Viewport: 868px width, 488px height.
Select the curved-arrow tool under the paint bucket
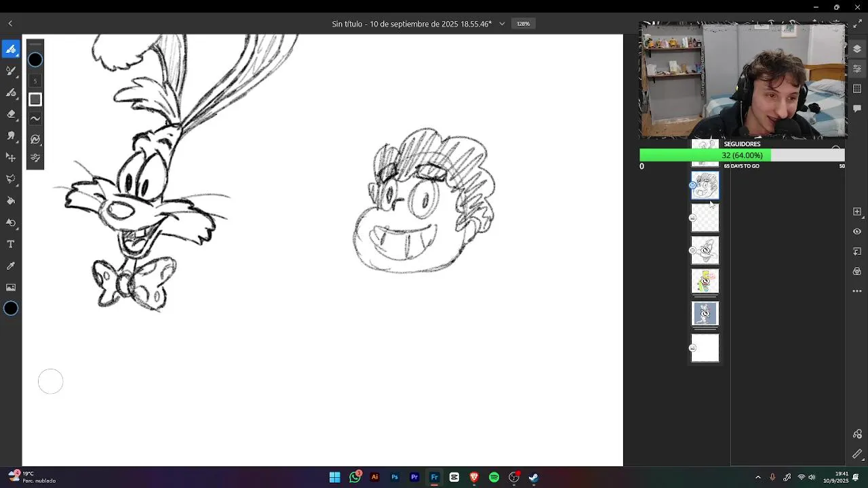click(x=11, y=223)
